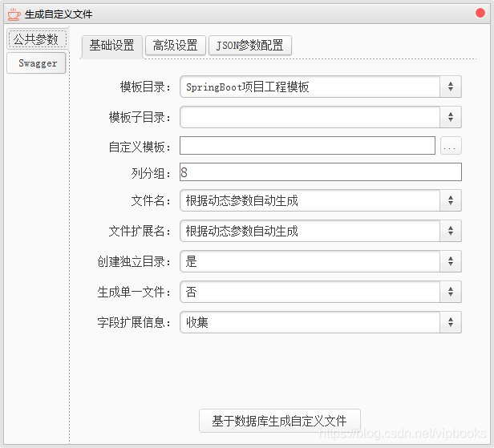Viewport: 494px width, 448px height.
Task: Click the 列分组 label
Action: point(152,173)
